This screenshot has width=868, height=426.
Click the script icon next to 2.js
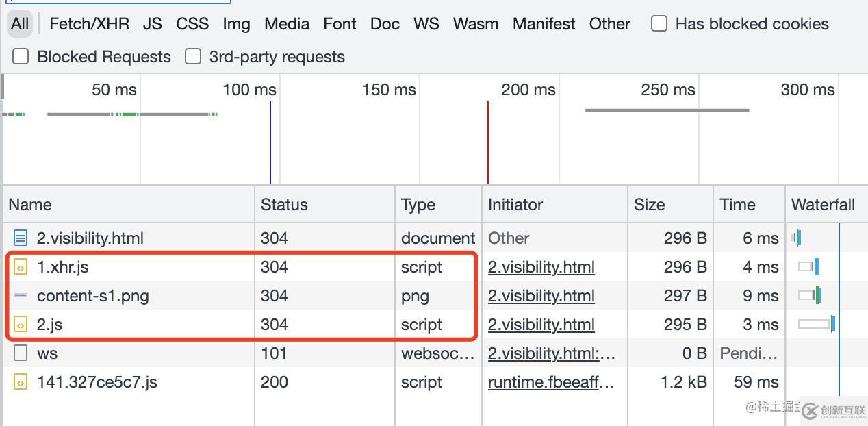[21, 325]
